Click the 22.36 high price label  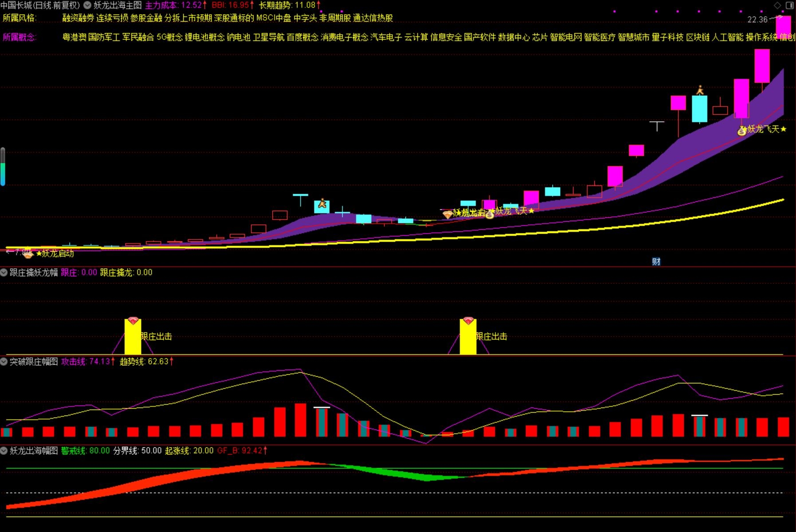click(757, 20)
